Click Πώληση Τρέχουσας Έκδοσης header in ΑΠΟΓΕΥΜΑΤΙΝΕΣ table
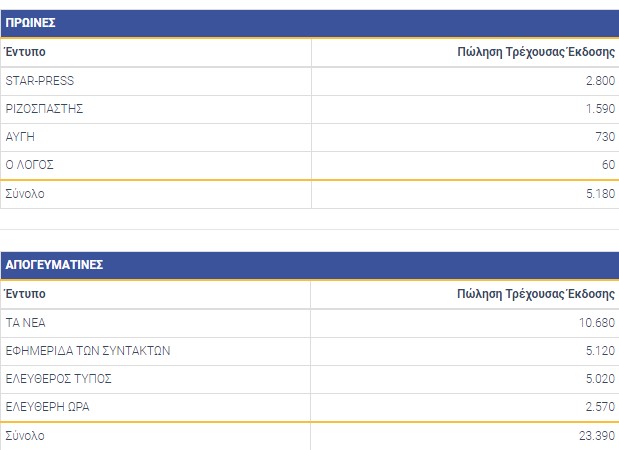 [x=534, y=294]
